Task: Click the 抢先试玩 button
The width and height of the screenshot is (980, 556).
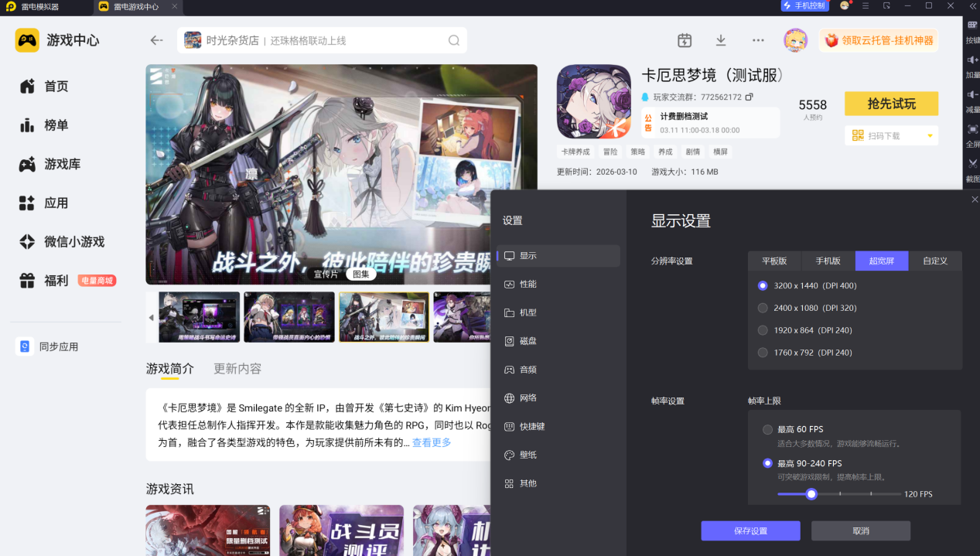Action: 891,104
